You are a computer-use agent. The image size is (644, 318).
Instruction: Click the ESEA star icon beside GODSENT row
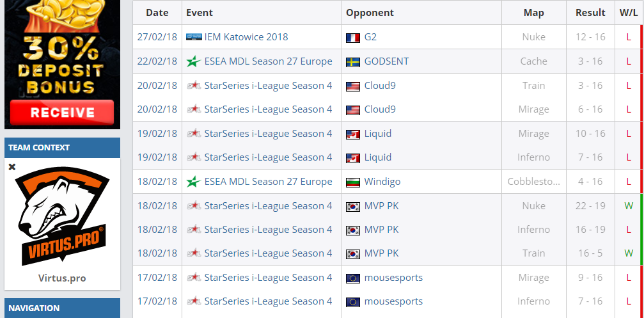click(193, 61)
